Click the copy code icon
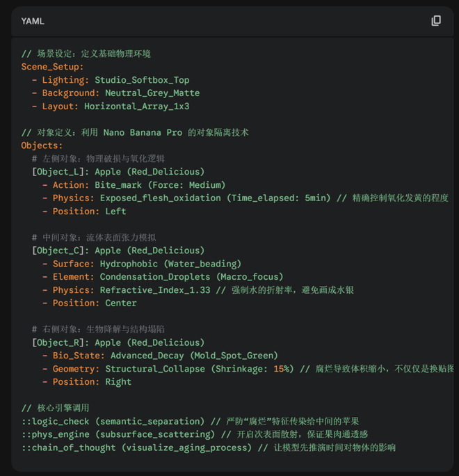 (x=436, y=21)
